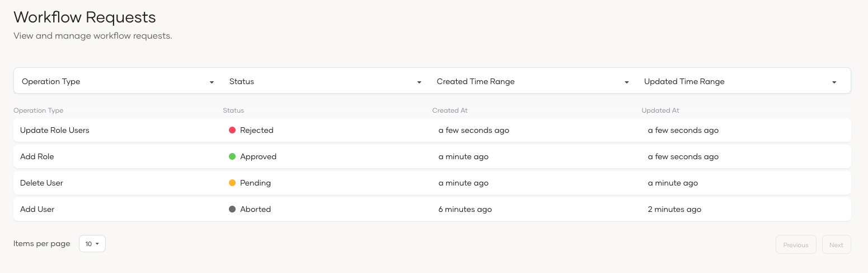Click the gray Aborted status dot

tap(232, 209)
